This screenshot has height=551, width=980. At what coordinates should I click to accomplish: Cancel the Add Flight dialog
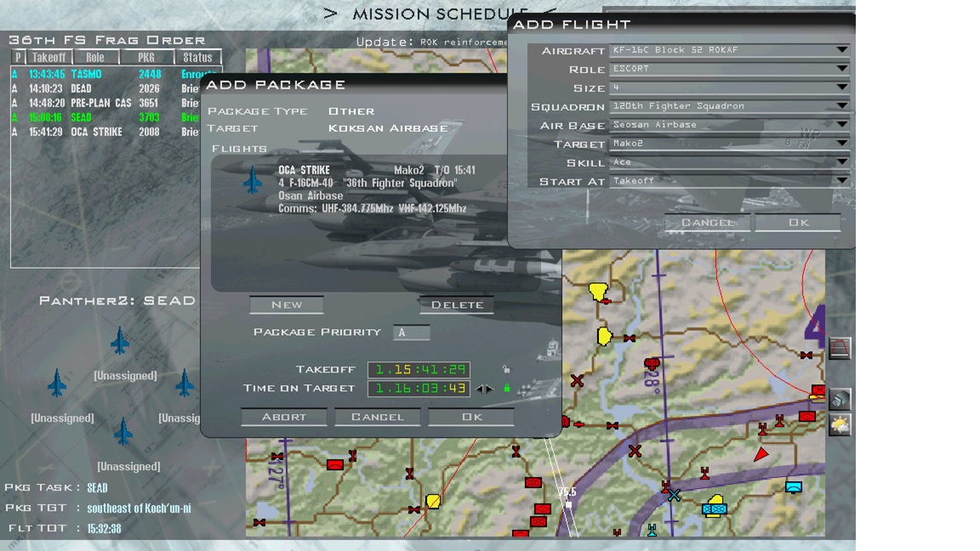[708, 223]
